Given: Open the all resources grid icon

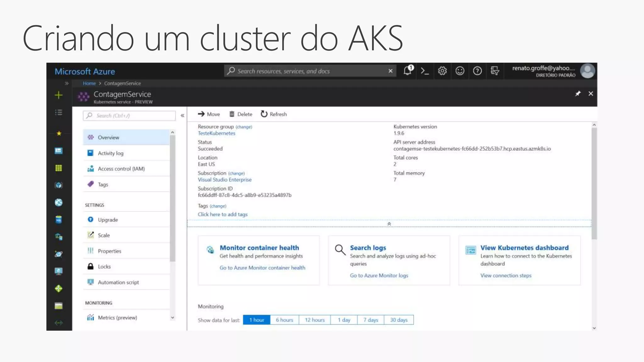Looking at the screenshot, I should point(58,168).
